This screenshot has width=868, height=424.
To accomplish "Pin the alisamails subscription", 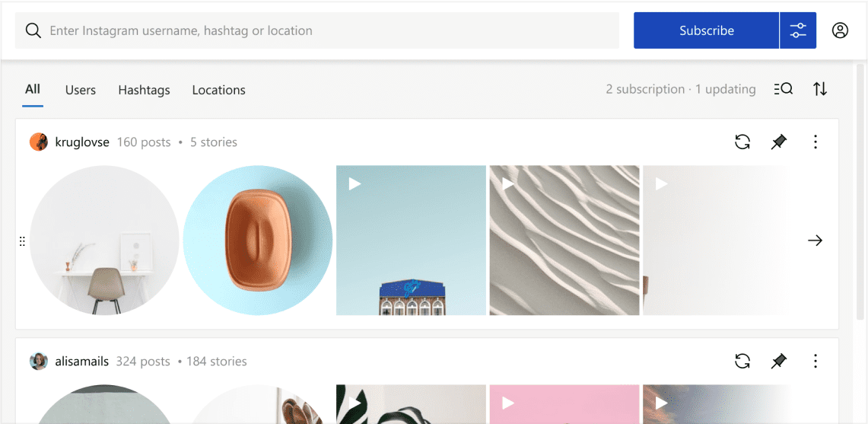I will point(778,361).
